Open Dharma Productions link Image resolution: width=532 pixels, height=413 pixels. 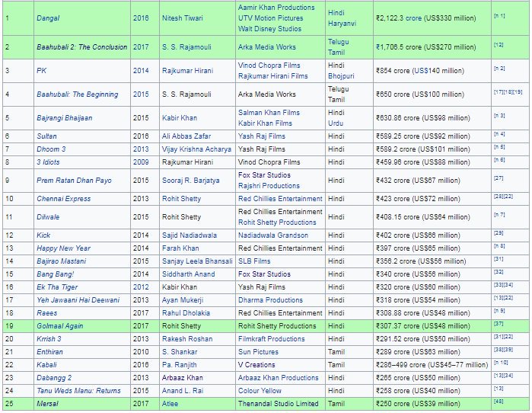pyautogui.click(x=270, y=300)
